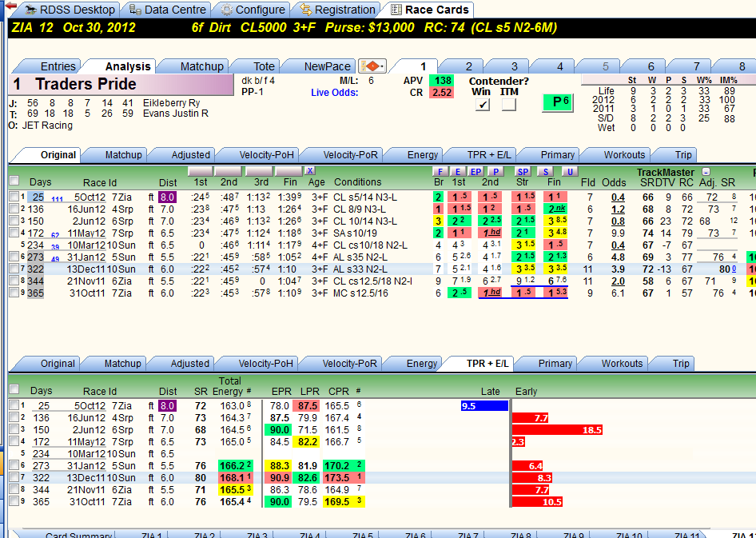Click the E pace filter button
The image size is (756, 538).
[458, 172]
